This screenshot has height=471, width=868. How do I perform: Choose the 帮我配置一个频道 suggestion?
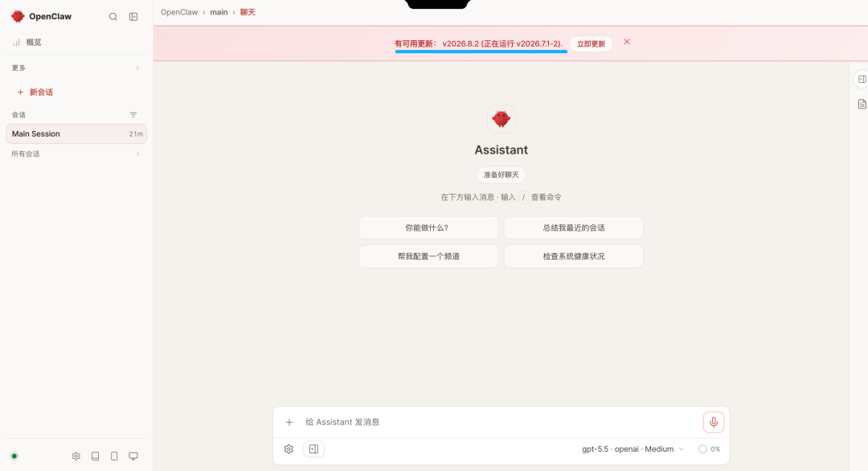point(428,256)
